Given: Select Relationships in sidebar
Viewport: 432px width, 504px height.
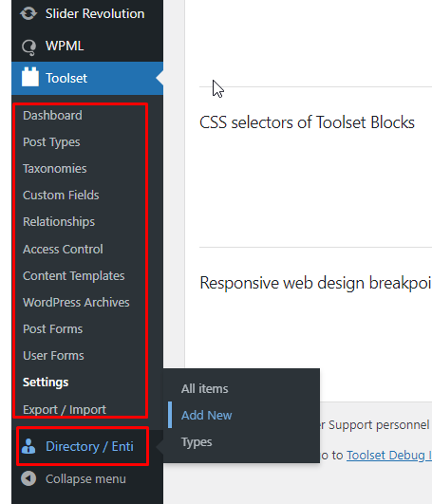Looking at the screenshot, I should [59, 222].
